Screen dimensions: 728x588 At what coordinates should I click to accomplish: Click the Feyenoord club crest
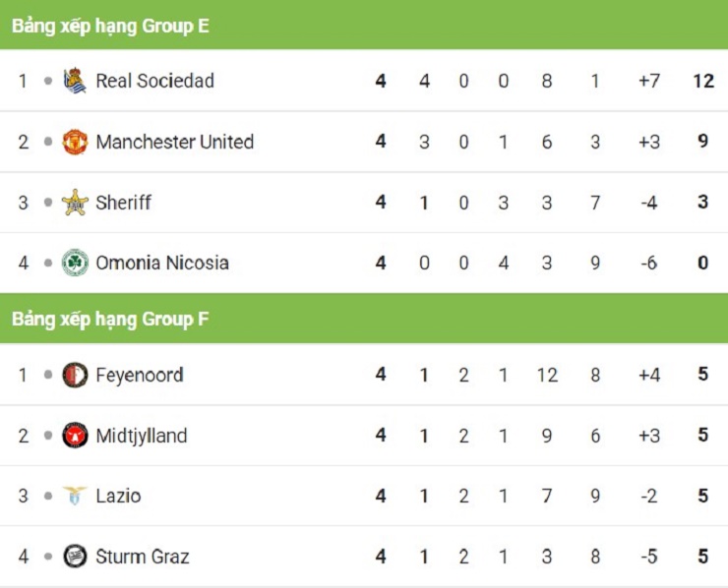(x=75, y=375)
